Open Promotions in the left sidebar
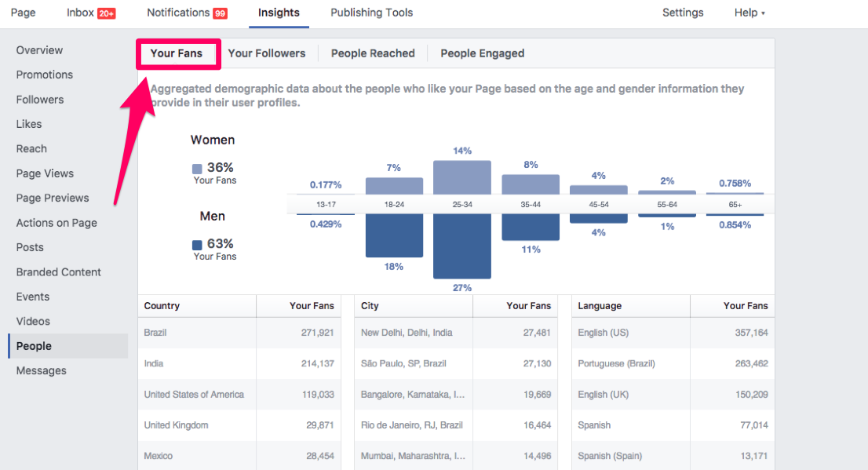This screenshot has width=868, height=470. (x=44, y=75)
